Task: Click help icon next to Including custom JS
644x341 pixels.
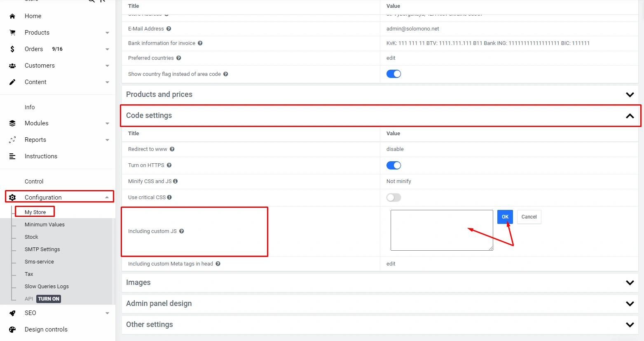Action: click(x=181, y=231)
